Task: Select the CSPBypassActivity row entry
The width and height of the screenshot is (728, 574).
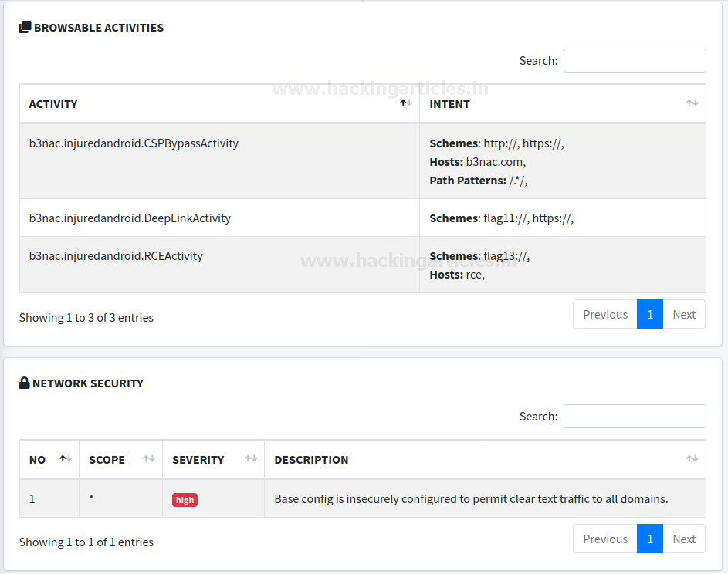Action: pyautogui.click(x=134, y=143)
